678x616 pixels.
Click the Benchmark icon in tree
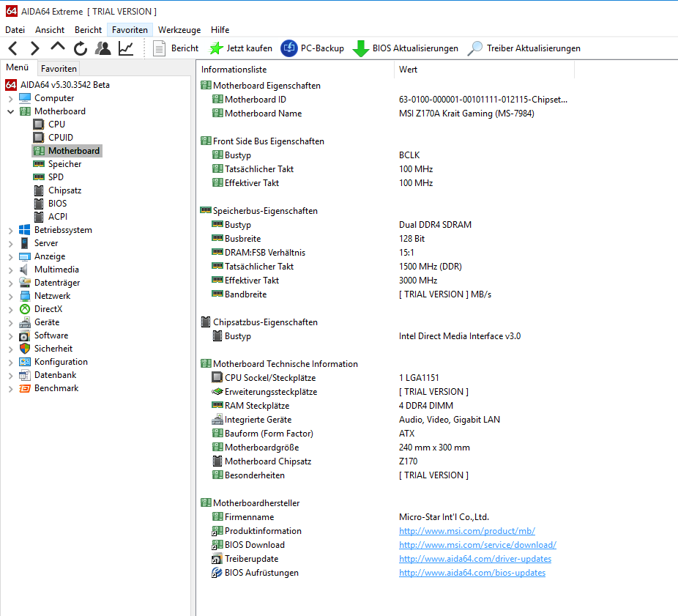click(25, 388)
